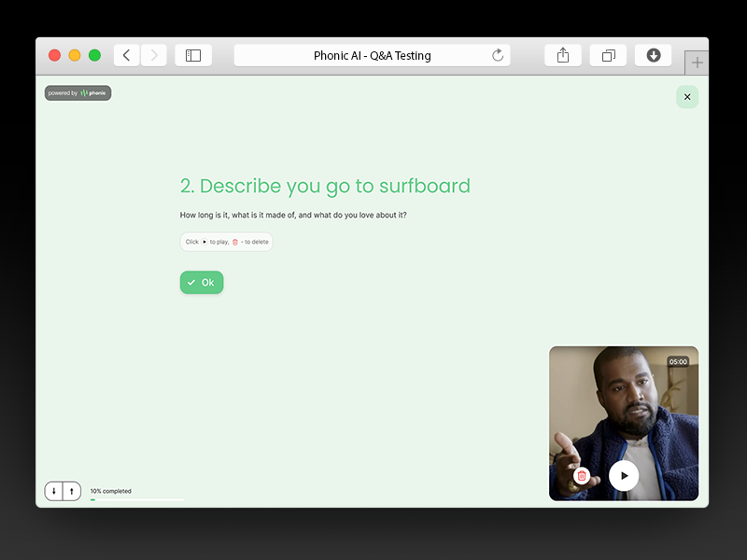Open the powered by phonic badge
The image size is (747, 560).
pos(78,92)
